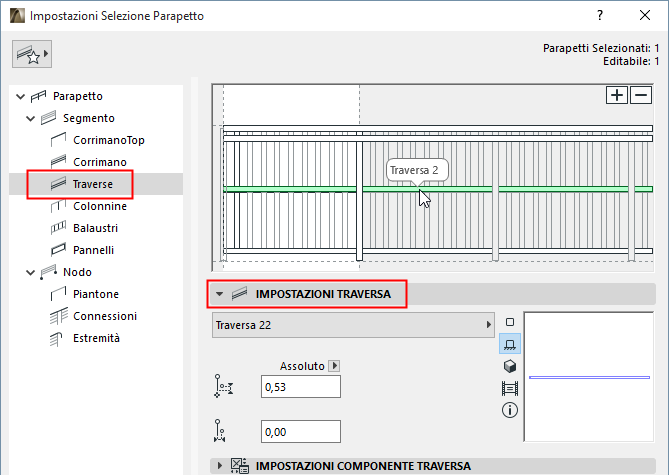
Task: Click the Traversa preview thumbnail
Action: [589, 377]
